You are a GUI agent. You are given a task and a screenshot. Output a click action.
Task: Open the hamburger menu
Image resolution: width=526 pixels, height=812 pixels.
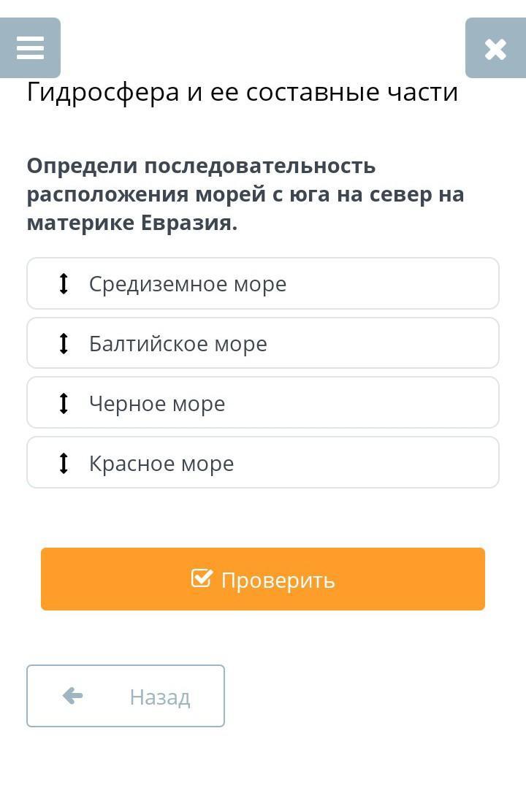(x=30, y=47)
